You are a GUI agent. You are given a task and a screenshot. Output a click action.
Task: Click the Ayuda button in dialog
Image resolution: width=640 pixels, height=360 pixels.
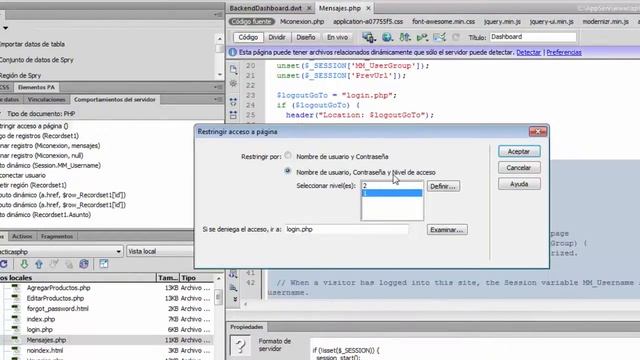(x=519, y=184)
